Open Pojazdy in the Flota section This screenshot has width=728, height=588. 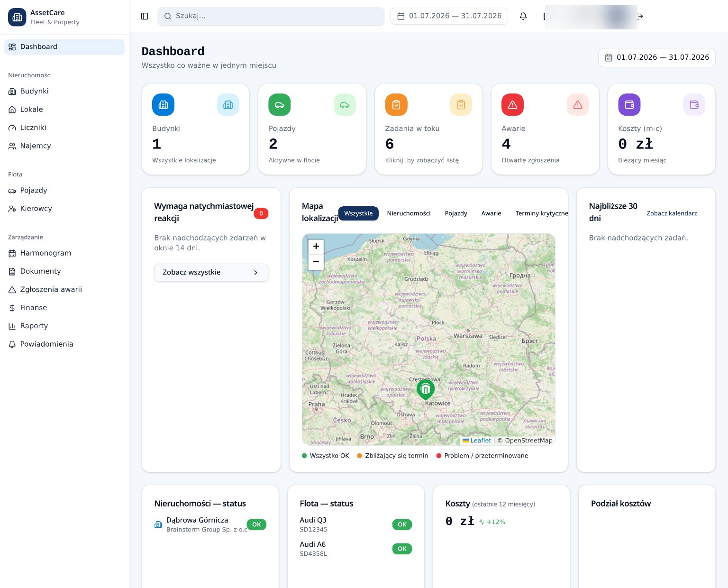pyautogui.click(x=64, y=190)
